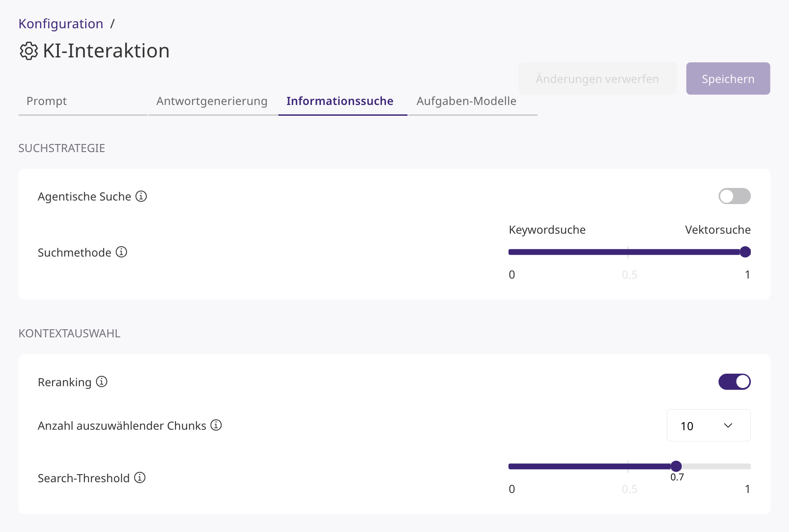
Task: Switch to the Antwortgenerierung tab
Action: [x=212, y=101]
